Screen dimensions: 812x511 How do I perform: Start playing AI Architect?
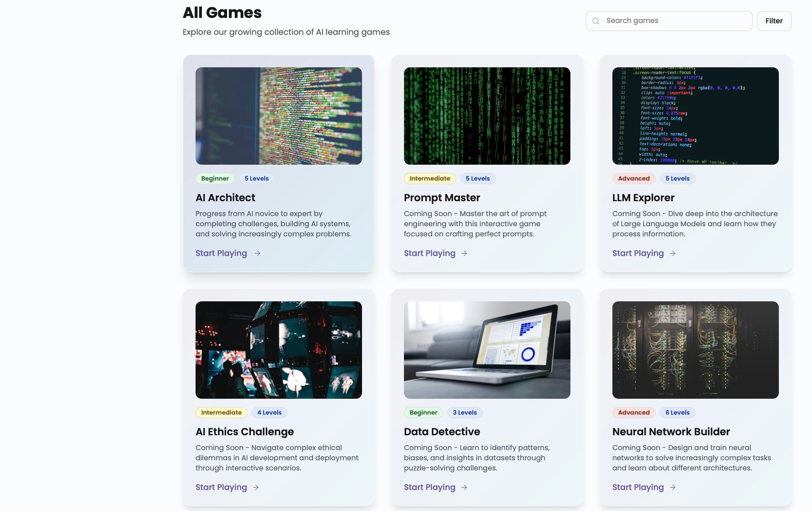point(221,253)
